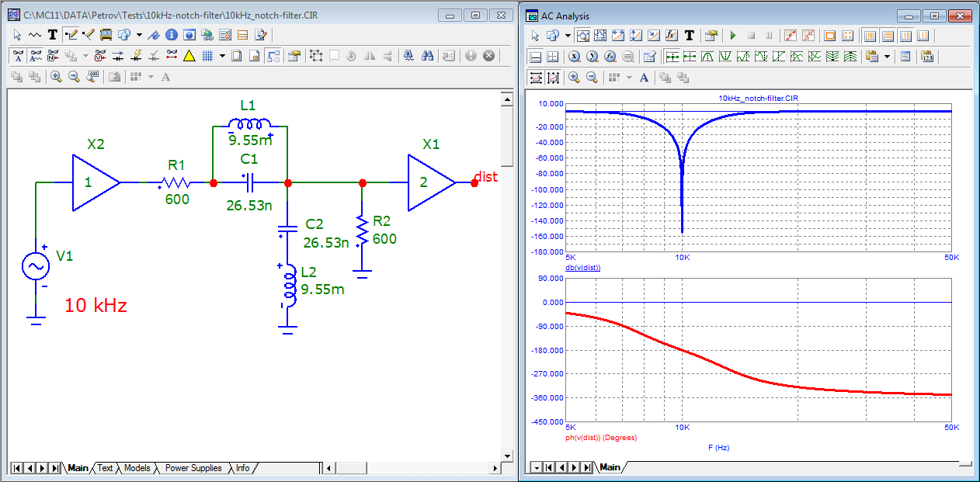Click the yellow triangle toolbar icon
The width and height of the screenshot is (980, 482).
coord(188,55)
